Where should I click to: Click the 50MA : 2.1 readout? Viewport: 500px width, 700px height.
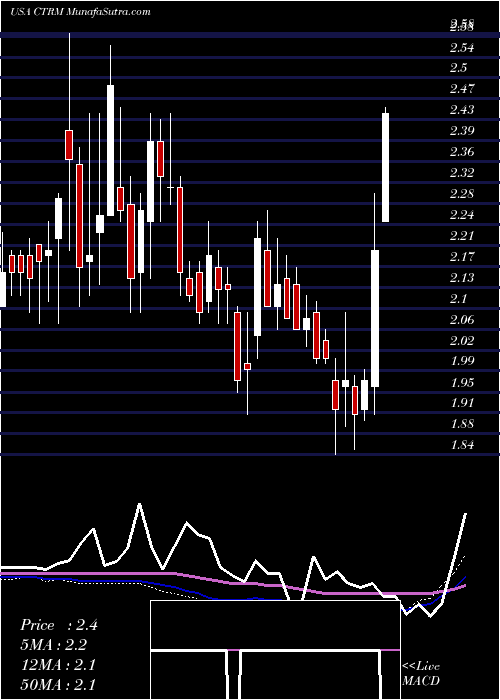58,685
